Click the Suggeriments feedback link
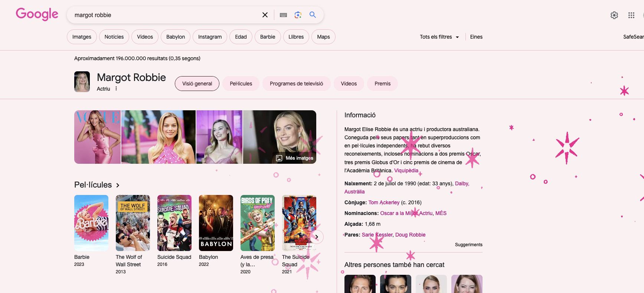This screenshot has height=293, width=644. point(469,245)
